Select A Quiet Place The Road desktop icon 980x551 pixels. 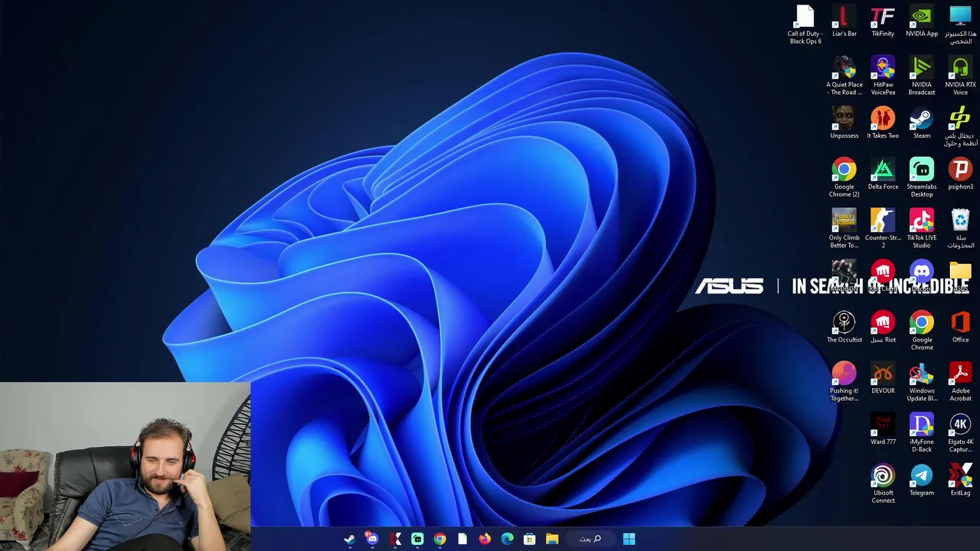click(844, 75)
